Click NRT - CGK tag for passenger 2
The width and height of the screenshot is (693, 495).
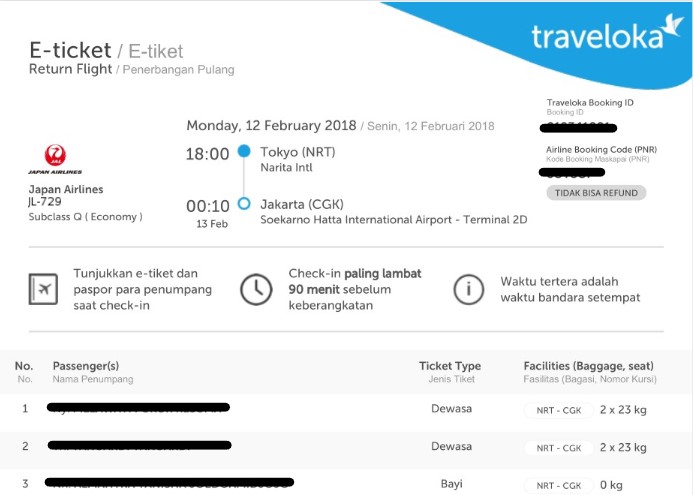pos(557,447)
